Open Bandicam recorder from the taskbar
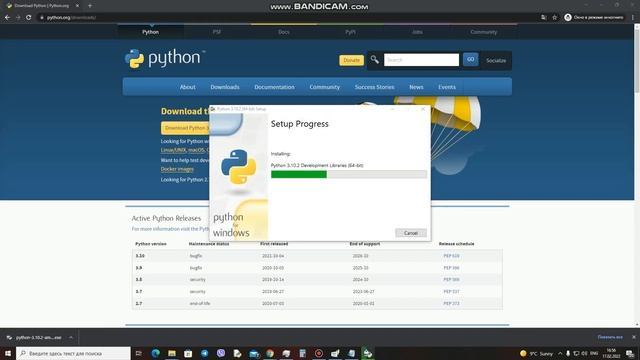This screenshot has height=360, width=640. click(319, 353)
